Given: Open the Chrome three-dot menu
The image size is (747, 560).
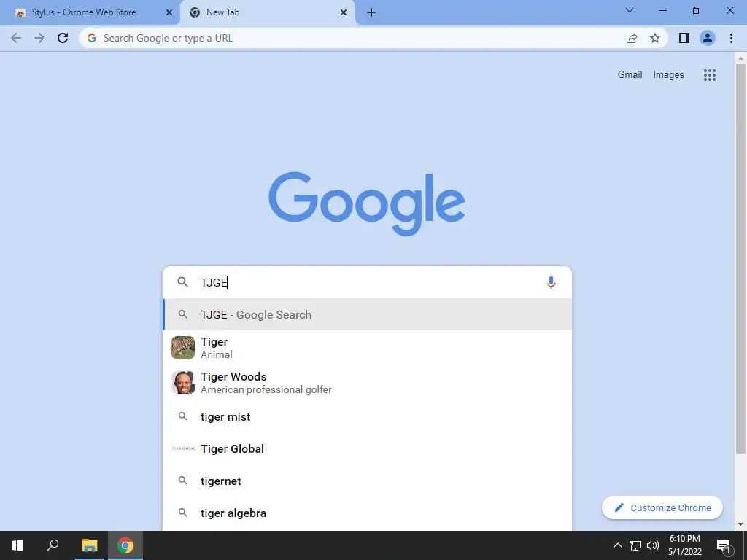Looking at the screenshot, I should [731, 38].
